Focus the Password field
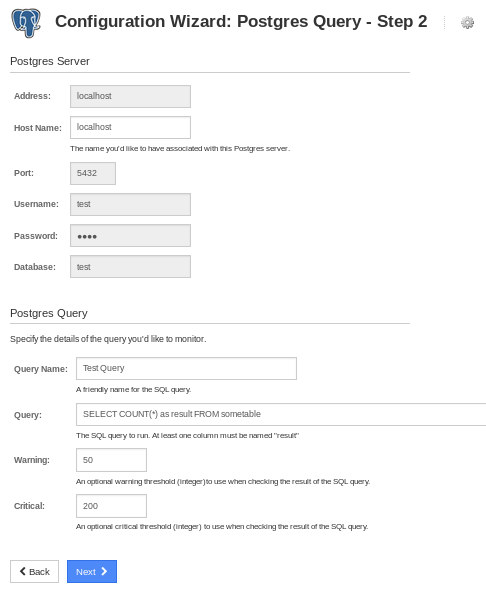 pos(130,235)
